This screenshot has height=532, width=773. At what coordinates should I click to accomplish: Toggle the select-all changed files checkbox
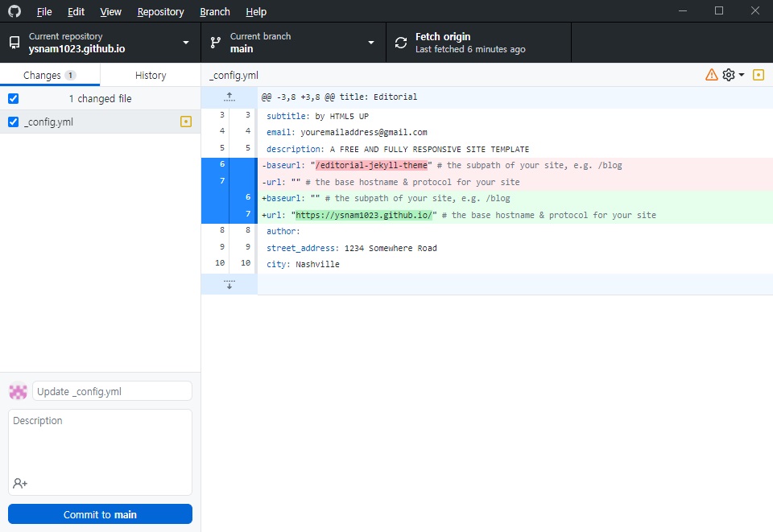tap(13, 98)
